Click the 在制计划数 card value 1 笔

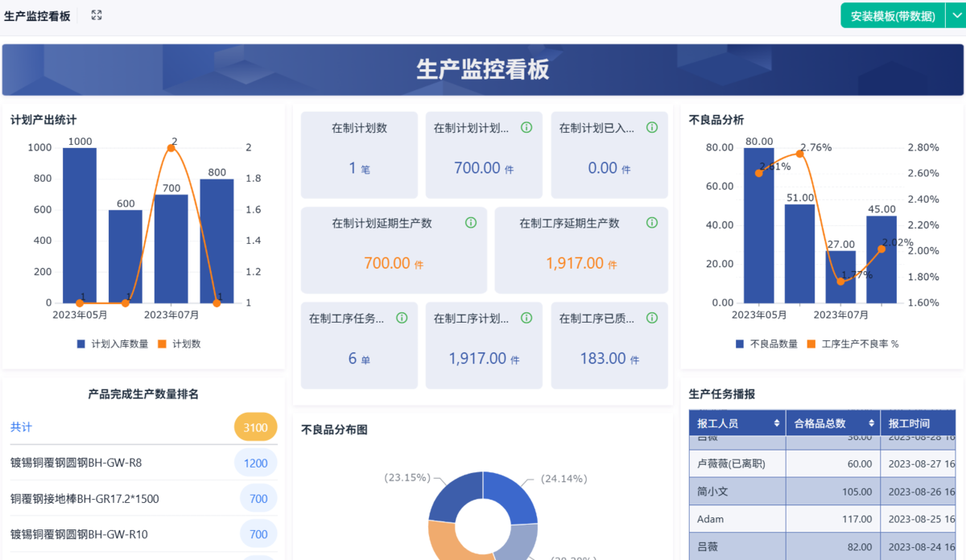tap(359, 168)
